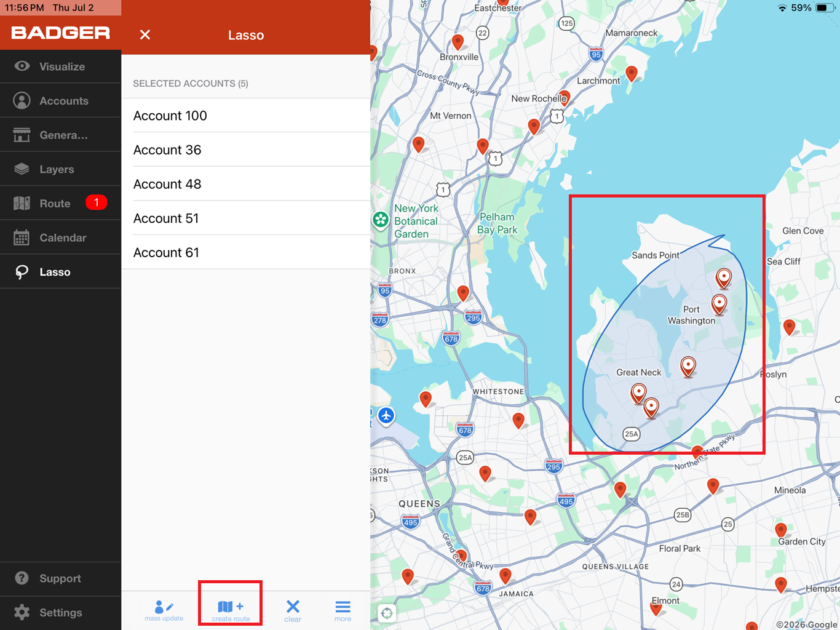Screen dimensions: 840x630
Task: Tap the mass update button
Action: click(x=164, y=611)
